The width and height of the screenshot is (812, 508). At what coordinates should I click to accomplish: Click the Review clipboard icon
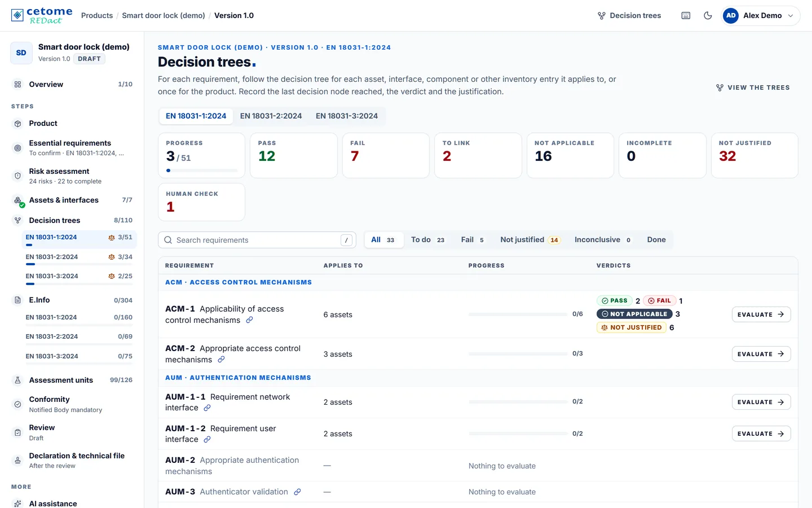[17, 432]
